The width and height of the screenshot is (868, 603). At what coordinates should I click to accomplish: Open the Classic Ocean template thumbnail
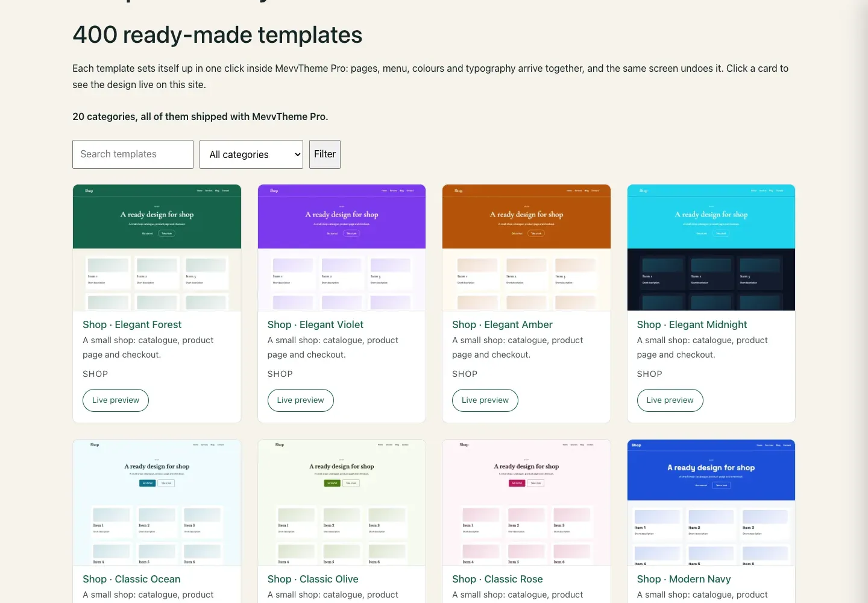click(x=157, y=502)
